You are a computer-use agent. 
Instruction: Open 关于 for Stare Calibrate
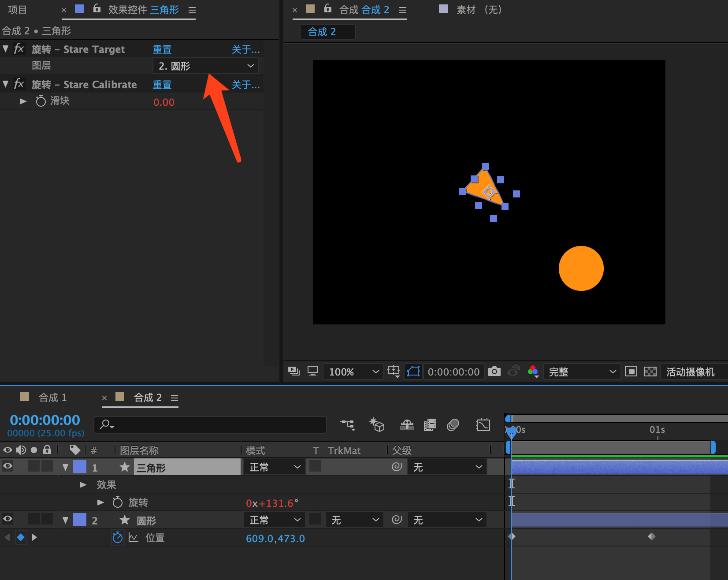(x=246, y=85)
